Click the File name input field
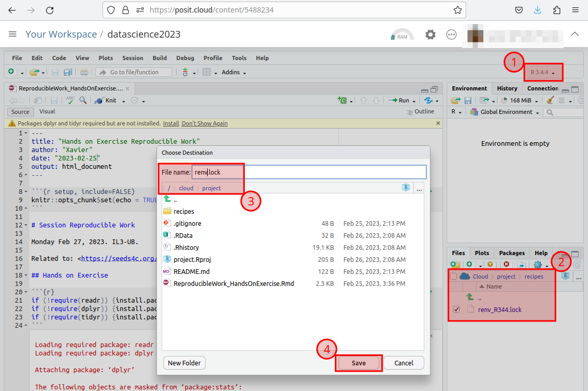Viewport: 588px width, 391px height. (x=309, y=172)
